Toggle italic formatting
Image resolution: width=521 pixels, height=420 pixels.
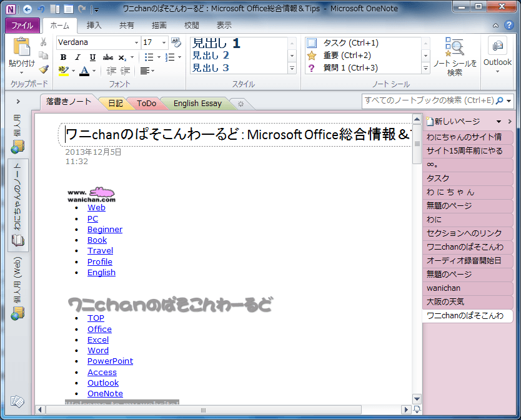pyautogui.click(x=77, y=57)
